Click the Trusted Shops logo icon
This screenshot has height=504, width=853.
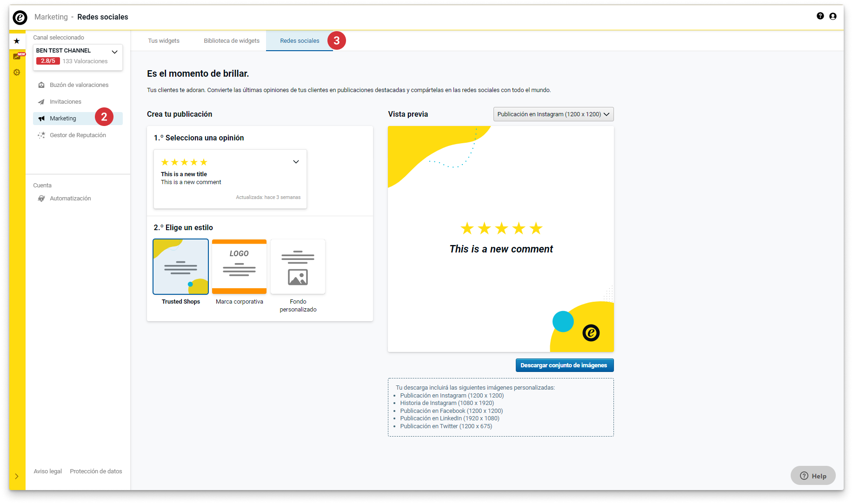pyautogui.click(x=20, y=18)
